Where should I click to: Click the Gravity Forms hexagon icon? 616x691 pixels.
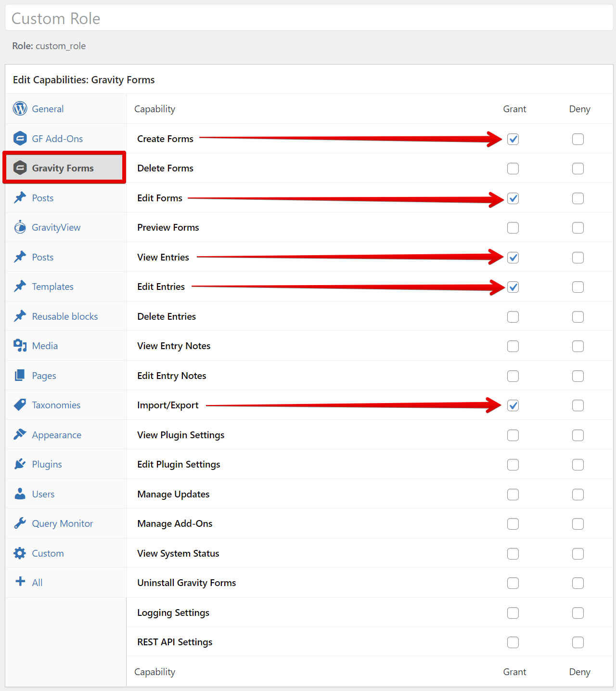coord(20,168)
